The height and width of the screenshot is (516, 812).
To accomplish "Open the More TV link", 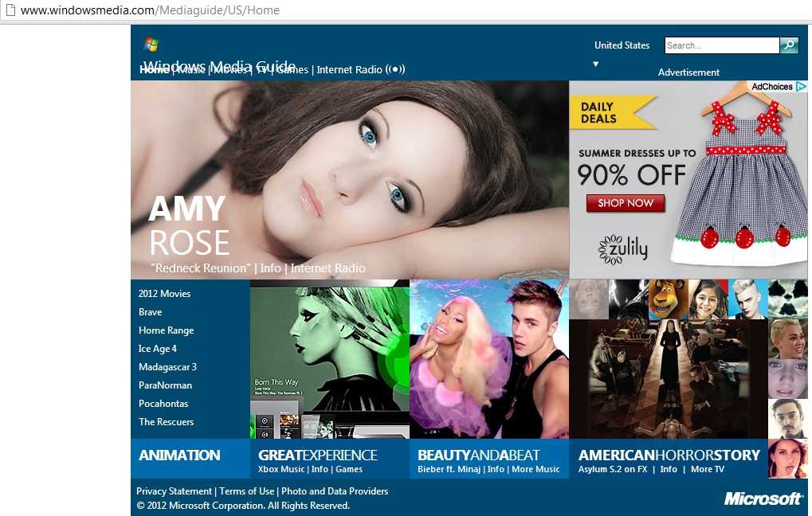I will pyautogui.click(x=708, y=470).
